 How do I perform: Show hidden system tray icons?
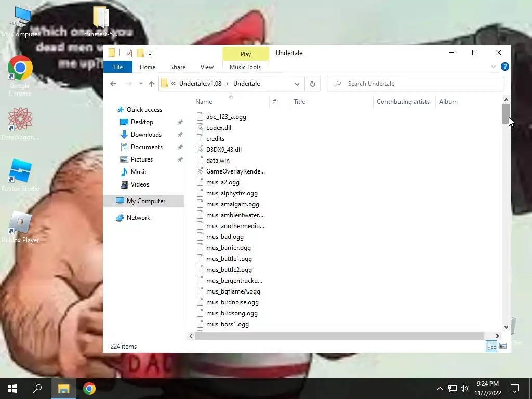440,389
